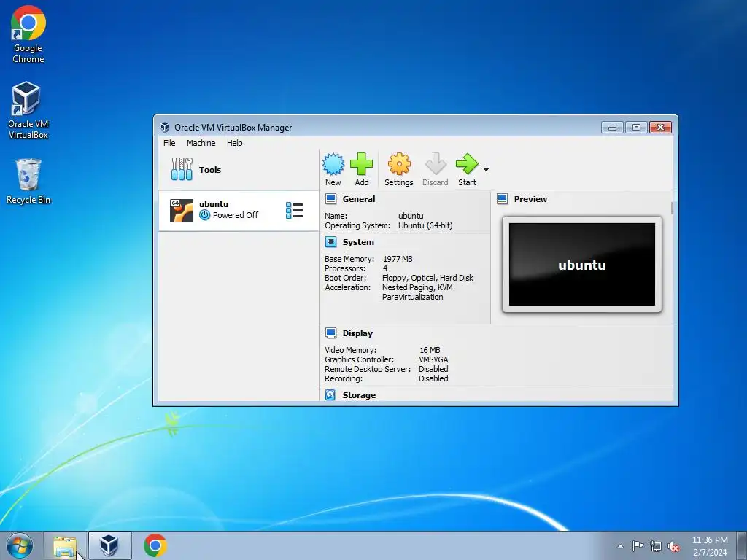The width and height of the screenshot is (747, 560).
Task: Click the Remote Desktop Server Disabled value
Action: coord(433,369)
